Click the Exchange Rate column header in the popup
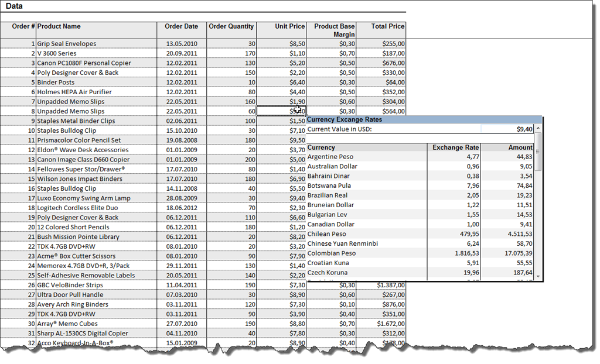600x364 pixels. tap(454, 147)
